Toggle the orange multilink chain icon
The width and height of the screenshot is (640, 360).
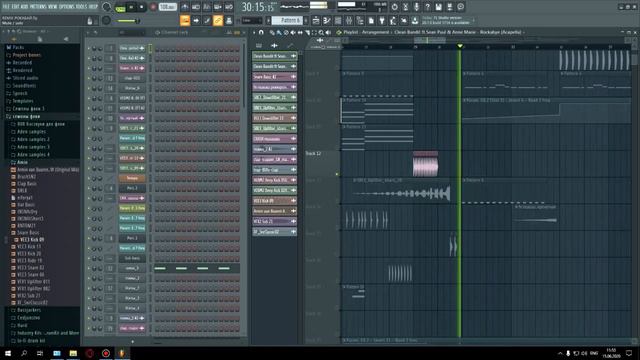pyautogui.click(x=218, y=20)
